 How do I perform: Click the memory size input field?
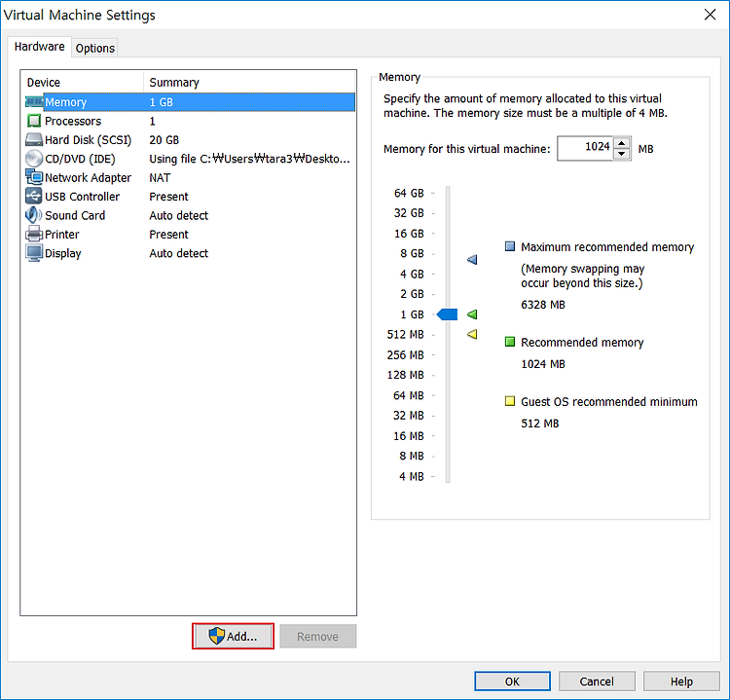click(585, 149)
